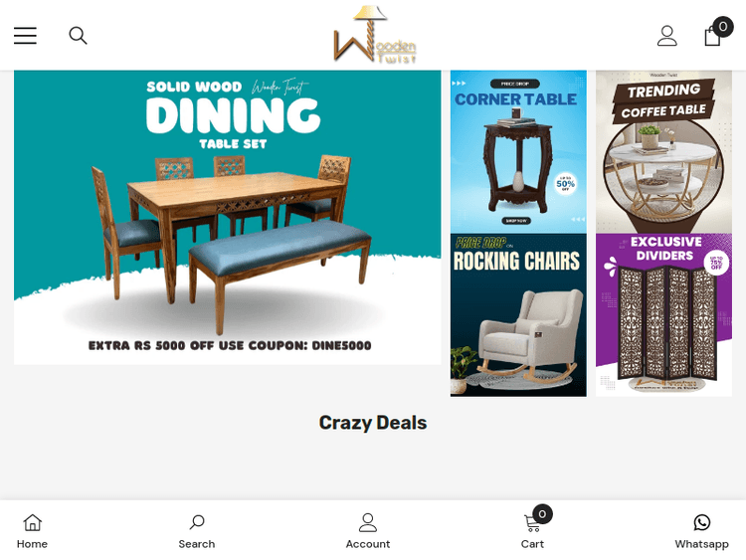Click the header search magnifier icon

tap(78, 36)
